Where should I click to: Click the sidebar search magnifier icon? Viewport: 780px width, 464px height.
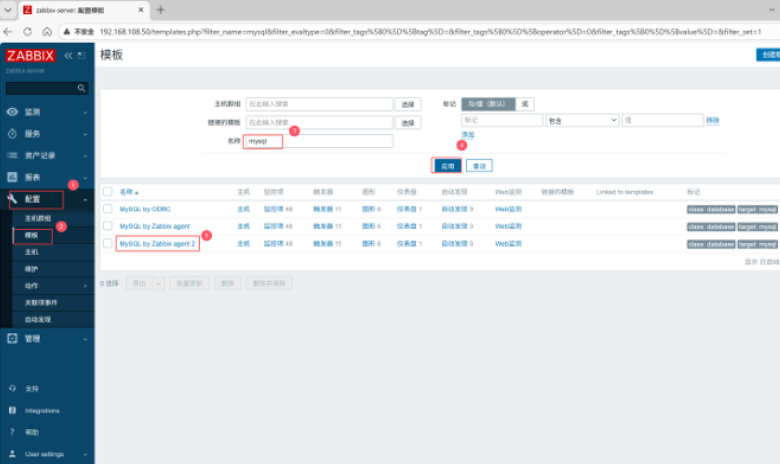pos(81,88)
